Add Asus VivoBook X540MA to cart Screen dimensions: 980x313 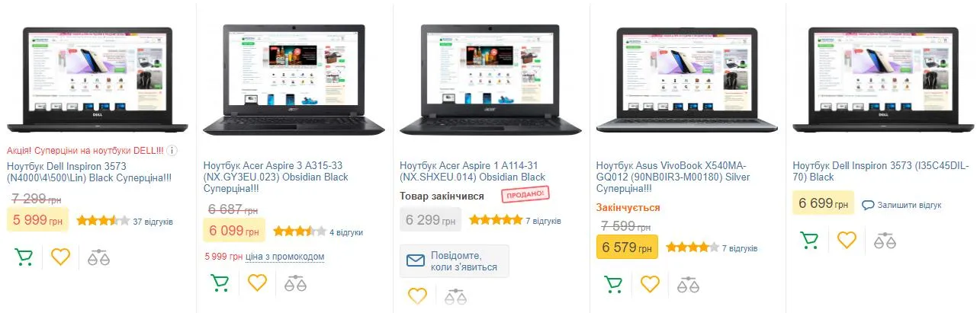613,285
